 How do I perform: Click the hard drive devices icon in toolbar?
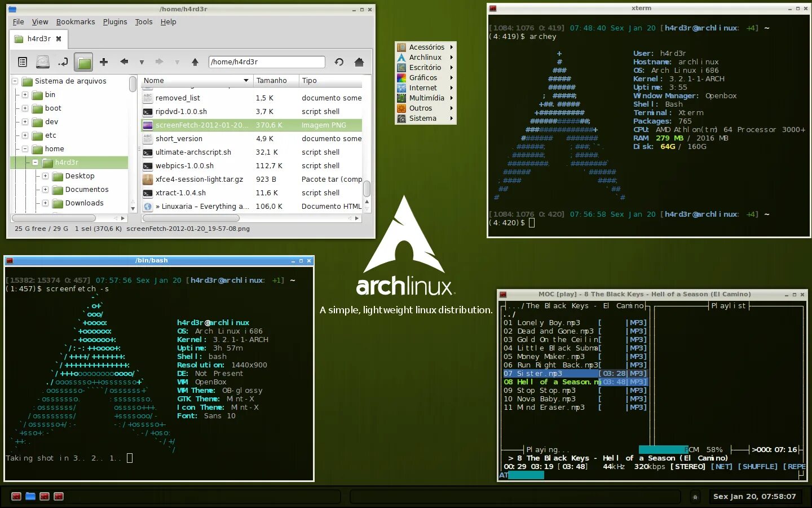[x=43, y=62]
